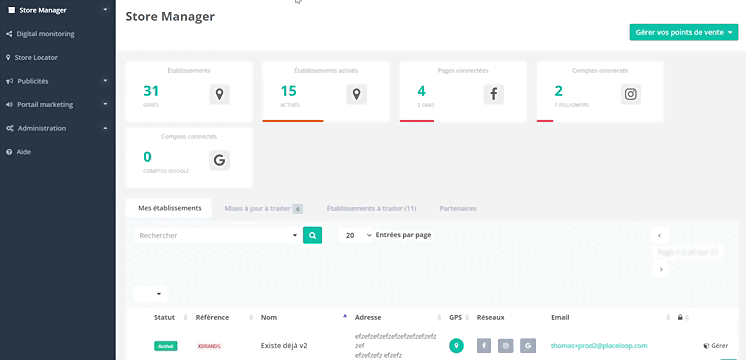The height and width of the screenshot is (360, 746).
Task: Click the Facebook network icon in the row
Action: pos(484,346)
